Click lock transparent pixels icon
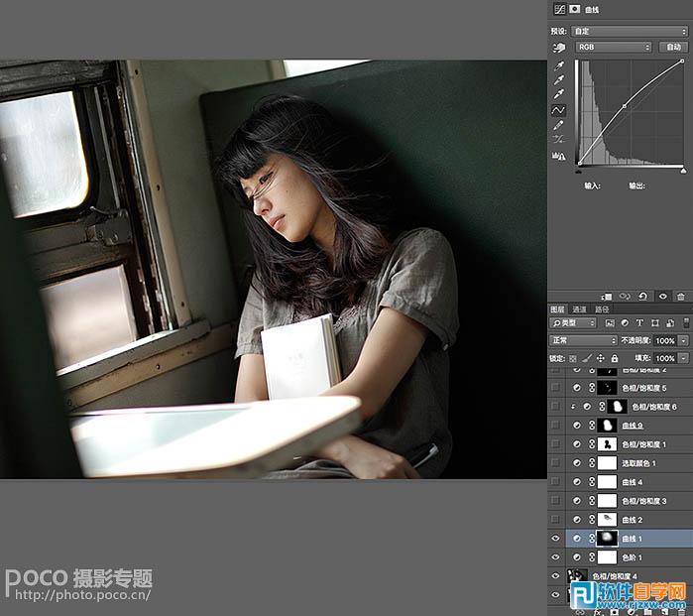Viewport: 693px width, 616px height. [573, 358]
